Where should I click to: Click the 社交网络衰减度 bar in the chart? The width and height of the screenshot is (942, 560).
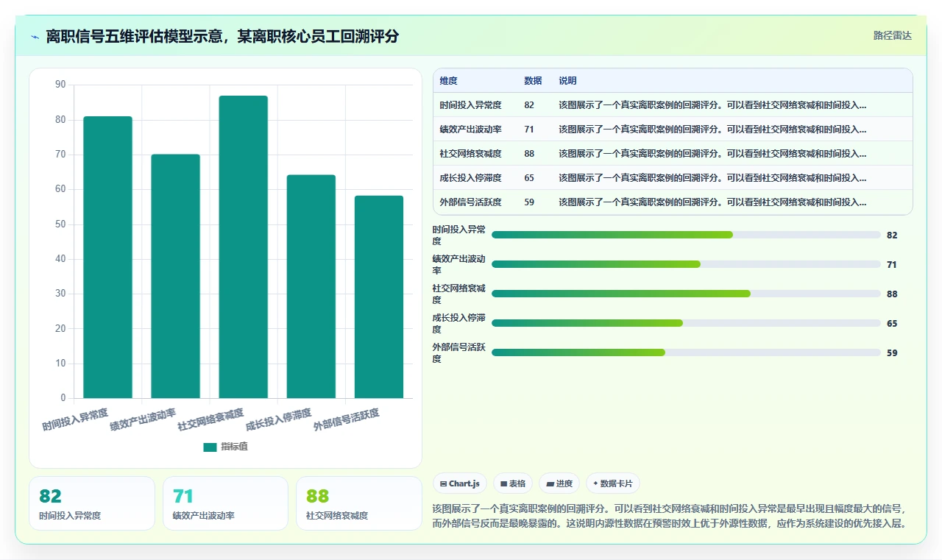243,247
